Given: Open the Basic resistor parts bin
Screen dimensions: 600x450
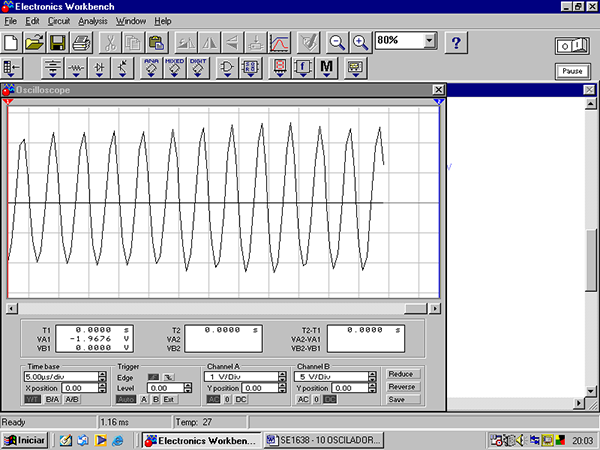Looking at the screenshot, I should coord(76,68).
